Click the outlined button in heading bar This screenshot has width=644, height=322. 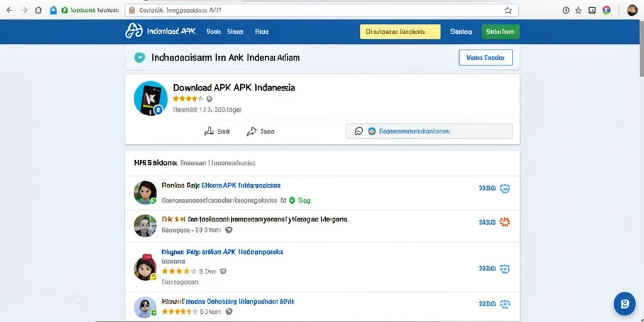click(486, 57)
